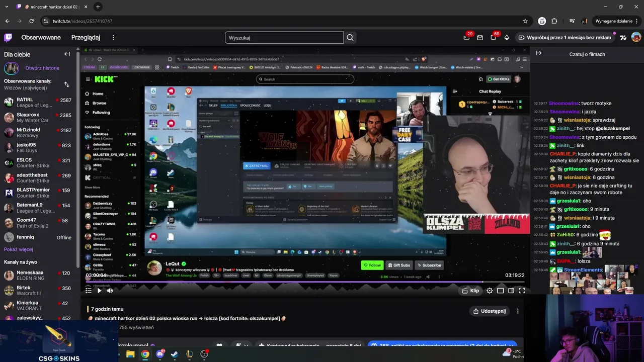The width and height of the screenshot is (644, 362).
Task: Open Chrome extensions puzzle icon
Action: click(554, 21)
